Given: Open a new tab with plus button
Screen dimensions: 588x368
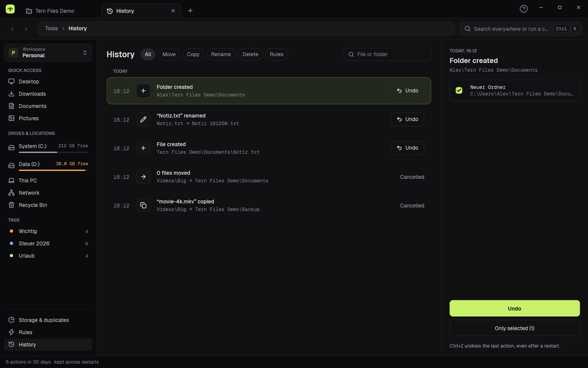Looking at the screenshot, I should tap(190, 11).
